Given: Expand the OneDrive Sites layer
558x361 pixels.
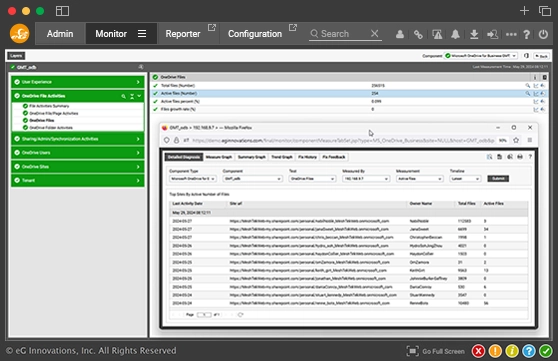Looking at the screenshot, I should click(x=77, y=167).
